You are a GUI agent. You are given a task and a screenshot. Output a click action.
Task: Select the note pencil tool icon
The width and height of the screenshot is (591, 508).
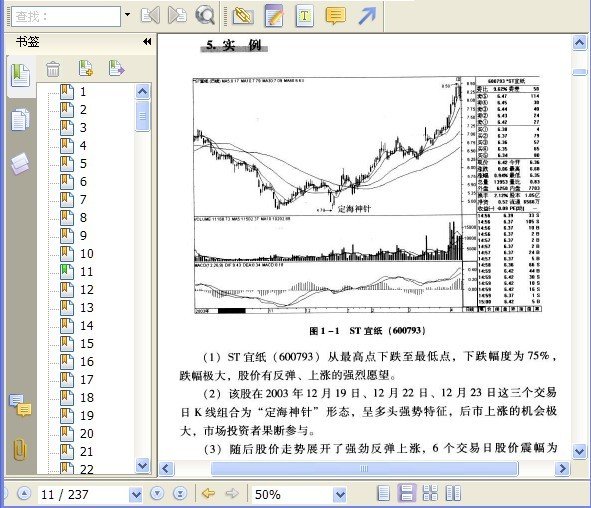[x=274, y=15]
